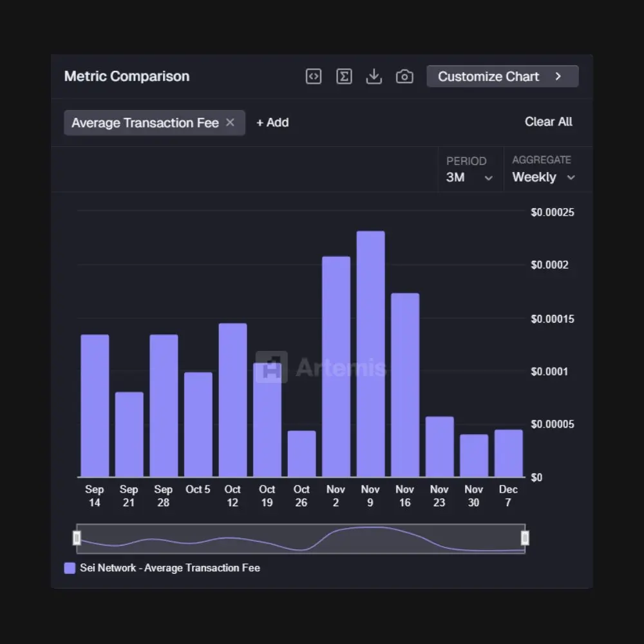Click the left range slider handle
This screenshot has width=644, height=644.
[77, 538]
